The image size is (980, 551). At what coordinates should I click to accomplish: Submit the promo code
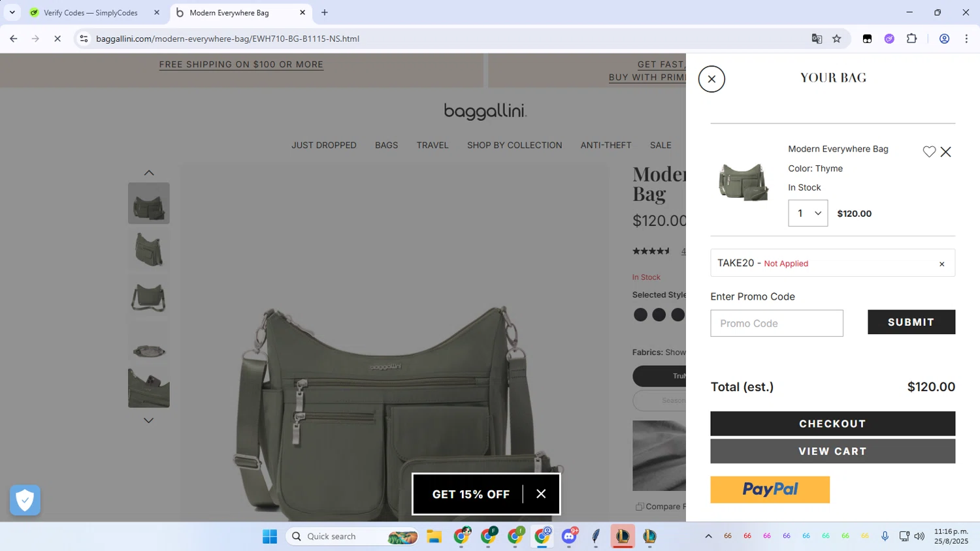tap(911, 322)
